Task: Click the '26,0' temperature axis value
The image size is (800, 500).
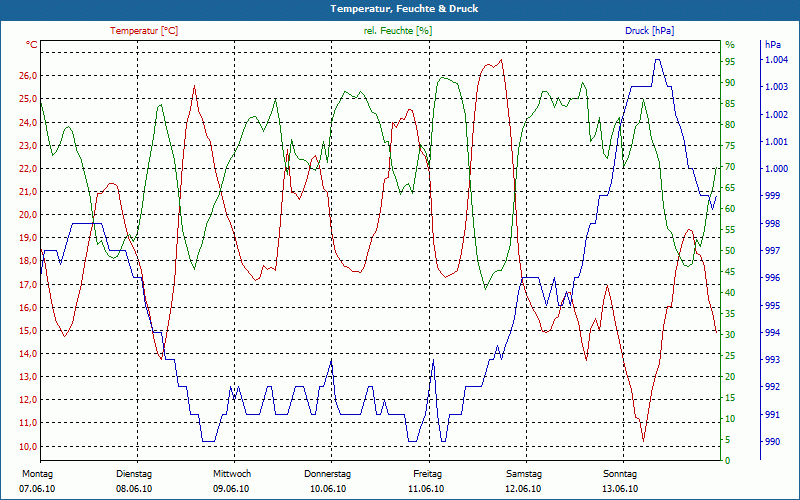Action: [28, 76]
